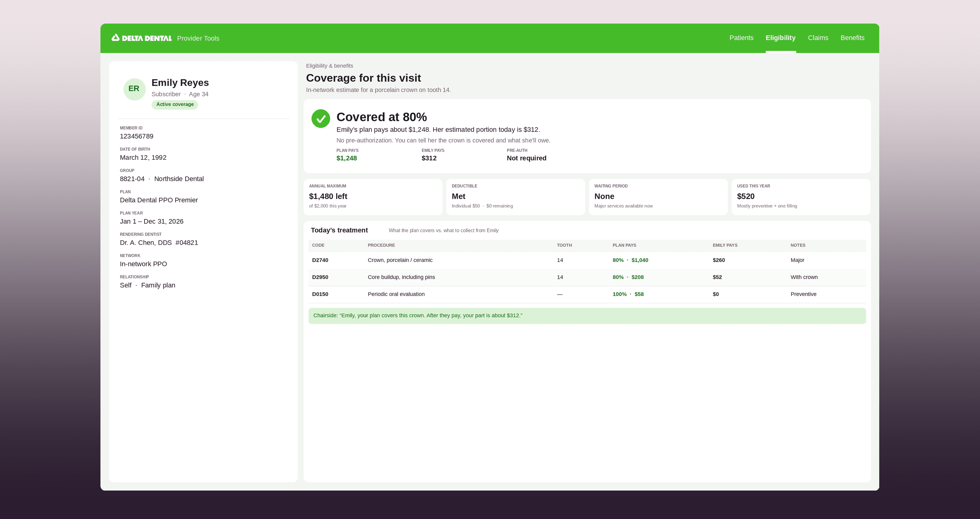Open the Benefits tab
Image resolution: width=980 pixels, height=519 pixels.
click(852, 38)
